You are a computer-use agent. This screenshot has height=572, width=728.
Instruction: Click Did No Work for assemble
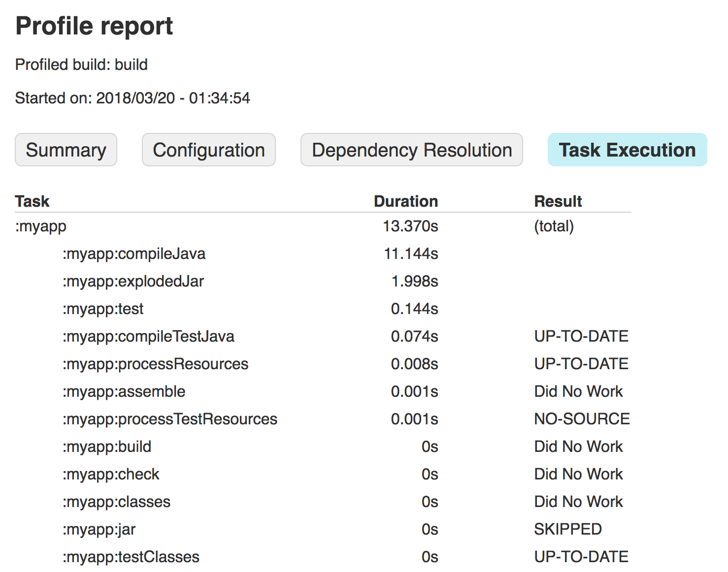coord(579,391)
